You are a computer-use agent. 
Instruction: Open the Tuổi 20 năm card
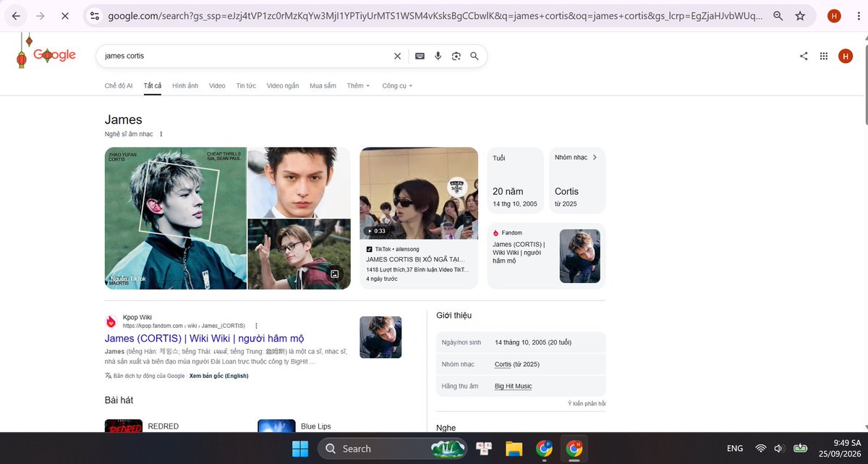515,180
